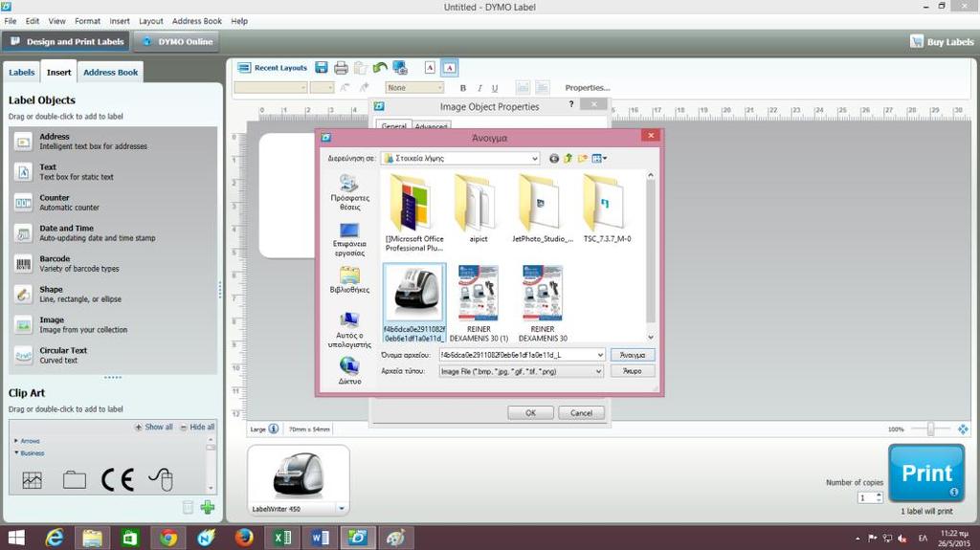The width and height of the screenshot is (980, 550).
Task: Click the Properties... button
Action: coord(587,87)
